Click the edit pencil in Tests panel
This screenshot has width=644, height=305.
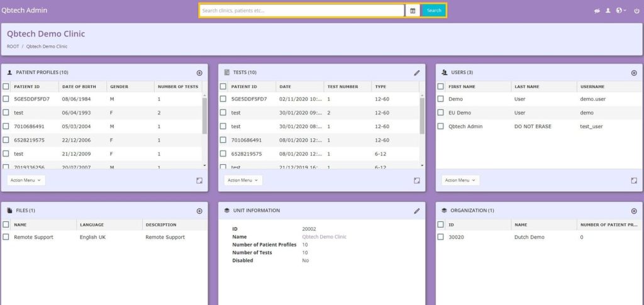click(x=417, y=73)
